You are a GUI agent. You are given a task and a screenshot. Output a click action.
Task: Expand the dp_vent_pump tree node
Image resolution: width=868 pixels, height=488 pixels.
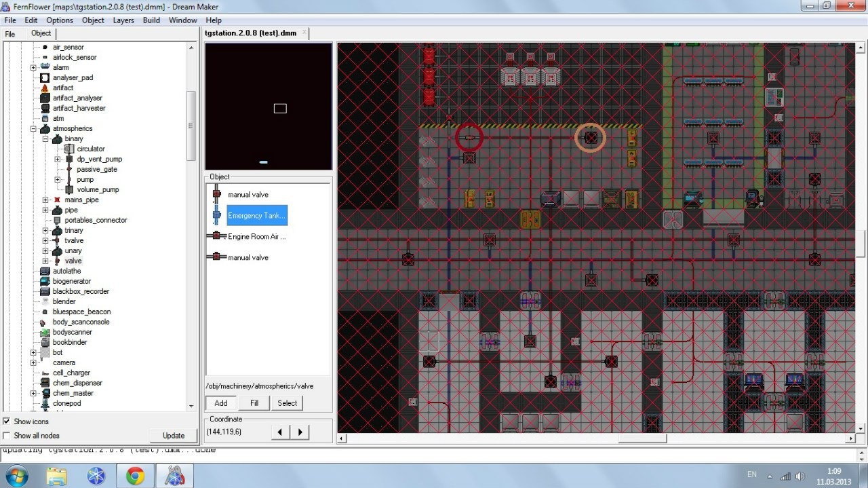click(58, 159)
